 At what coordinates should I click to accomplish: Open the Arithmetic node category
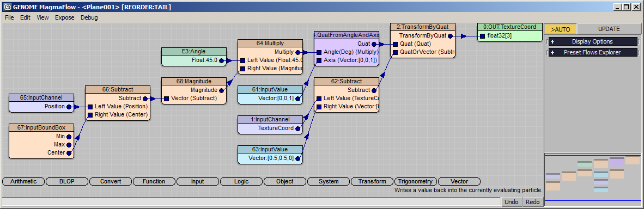coord(23,181)
